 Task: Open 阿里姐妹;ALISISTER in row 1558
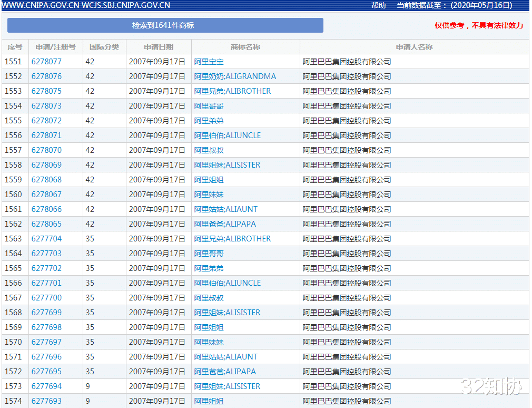click(x=227, y=165)
